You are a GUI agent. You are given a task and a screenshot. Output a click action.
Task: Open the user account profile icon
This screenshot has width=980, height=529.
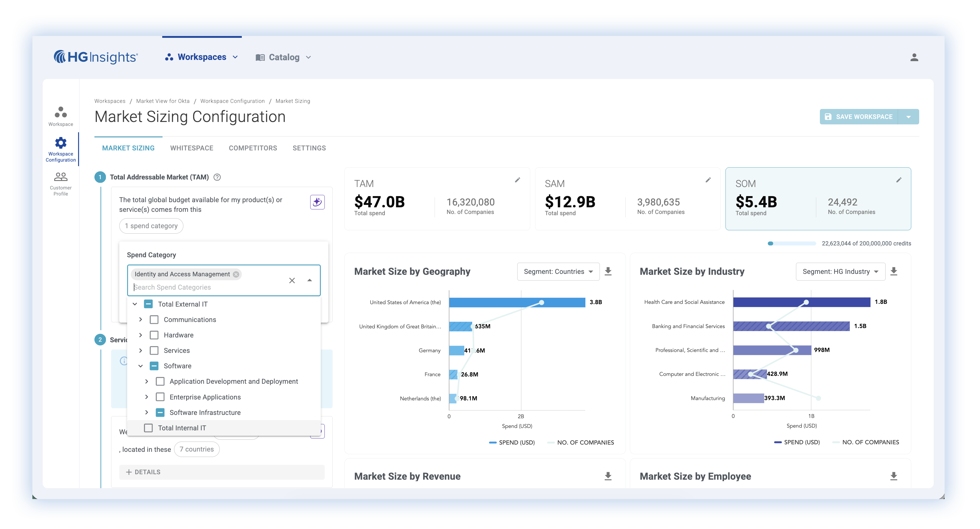point(914,57)
